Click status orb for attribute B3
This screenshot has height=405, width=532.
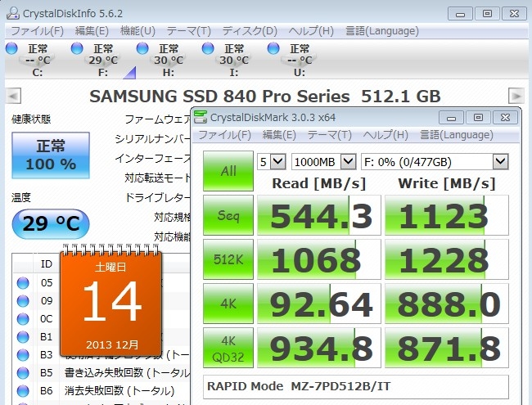click(23, 354)
